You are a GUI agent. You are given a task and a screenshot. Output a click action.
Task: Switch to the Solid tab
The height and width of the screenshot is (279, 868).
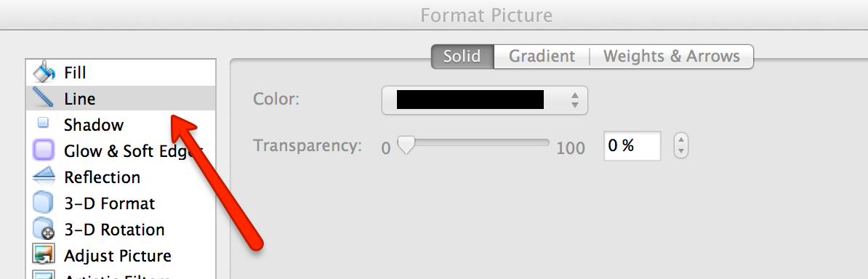click(x=462, y=57)
